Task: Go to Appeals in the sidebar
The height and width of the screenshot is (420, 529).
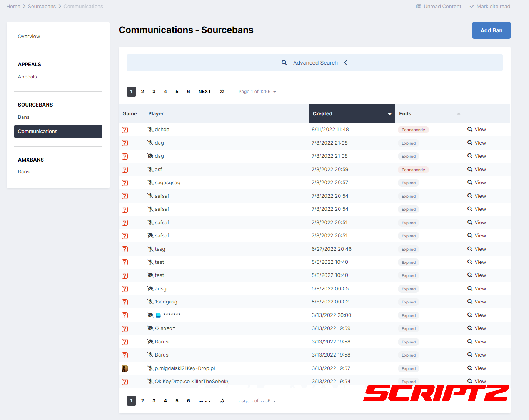Action: pyautogui.click(x=27, y=77)
